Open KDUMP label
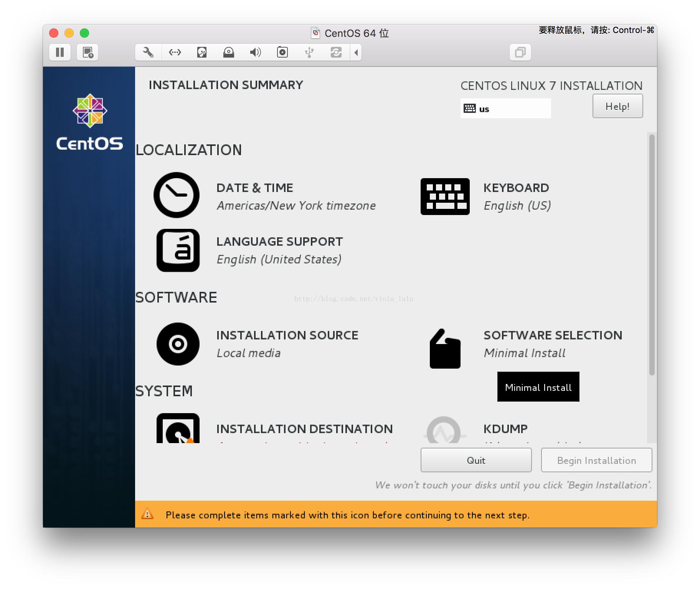This screenshot has height=589, width=700. pyautogui.click(x=505, y=429)
